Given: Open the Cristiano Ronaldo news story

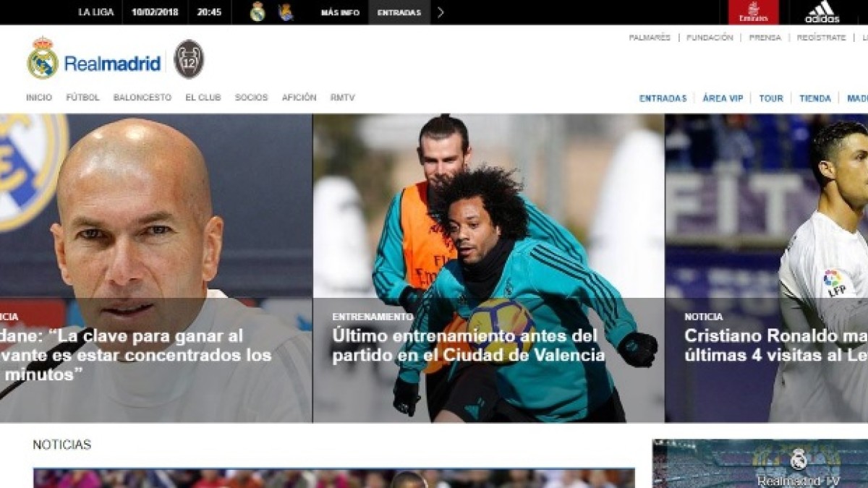Looking at the screenshot, I should (775, 346).
